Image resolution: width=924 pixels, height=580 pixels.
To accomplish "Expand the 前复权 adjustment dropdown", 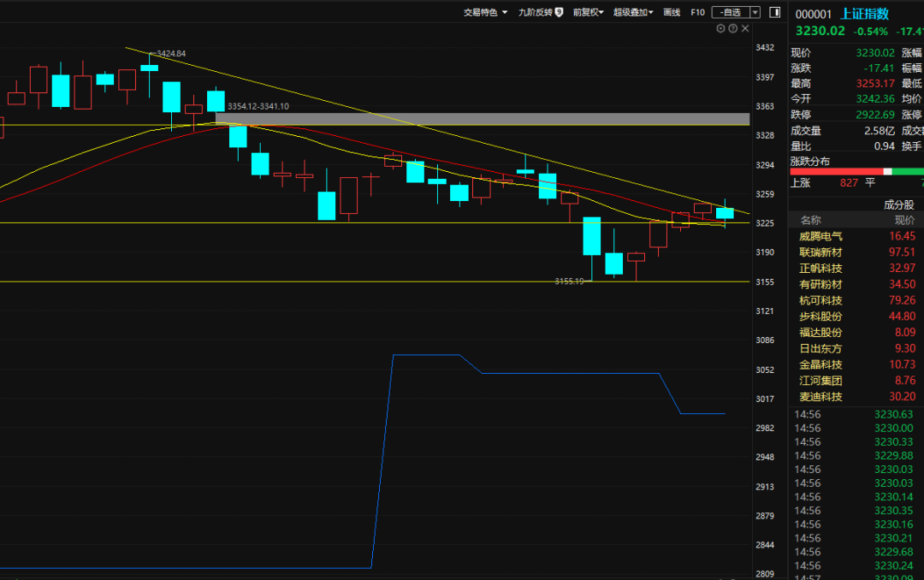I will pyautogui.click(x=588, y=12).
